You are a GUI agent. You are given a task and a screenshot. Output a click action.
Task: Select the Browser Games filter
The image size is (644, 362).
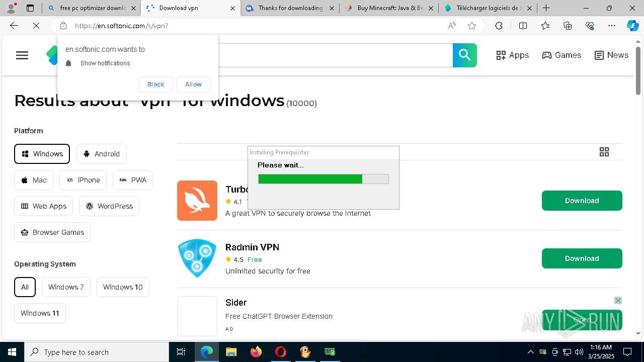pos(52,232)
